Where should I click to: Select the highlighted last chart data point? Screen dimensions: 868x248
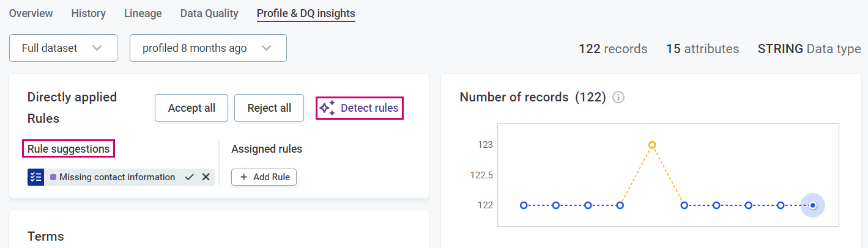coord(812,205)
